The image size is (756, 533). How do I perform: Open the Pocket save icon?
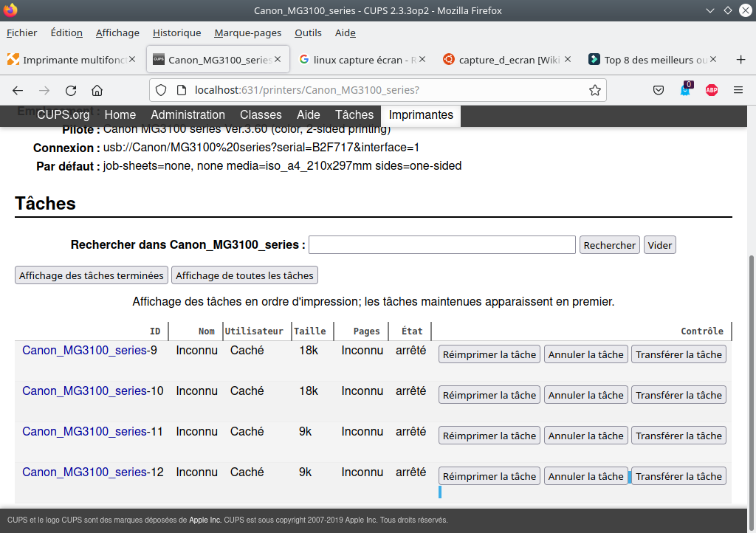(659, 90)
